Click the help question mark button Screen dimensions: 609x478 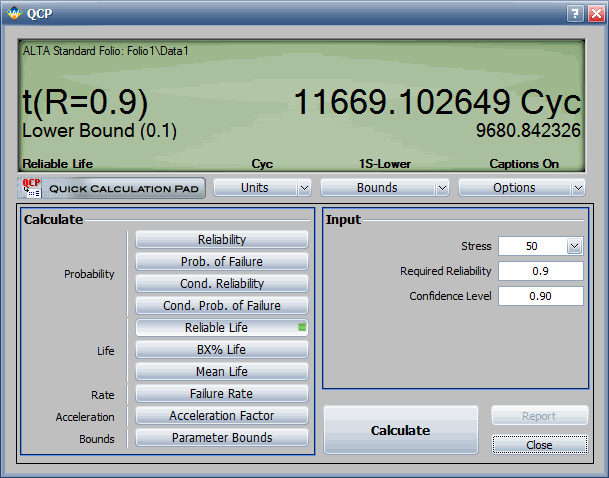[x=574, y=13]
